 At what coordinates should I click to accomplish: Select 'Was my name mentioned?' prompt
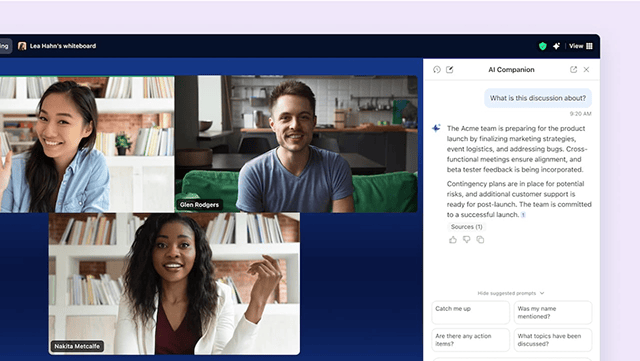tap(553, 312)
